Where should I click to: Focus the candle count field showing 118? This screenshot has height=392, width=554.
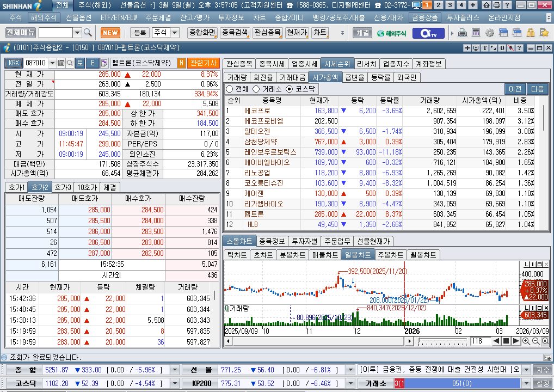point(480,341)
